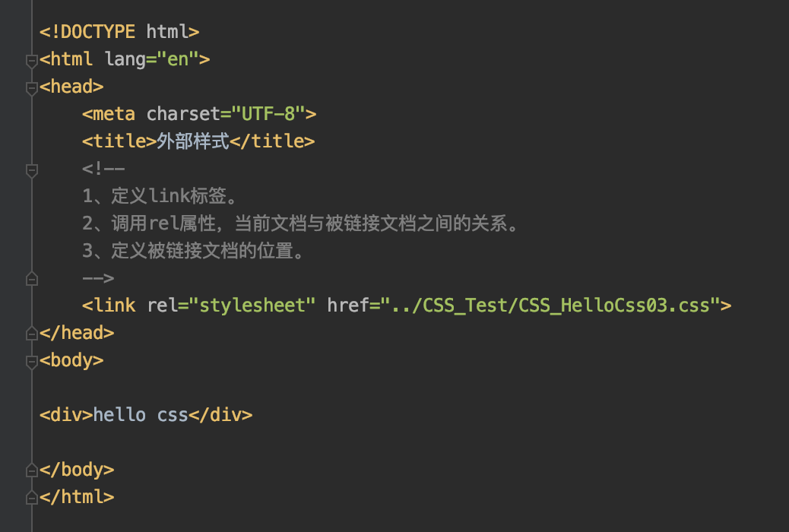Click the lang="en" attribute value
Screen dimensions: 789x532
(178, 59)
